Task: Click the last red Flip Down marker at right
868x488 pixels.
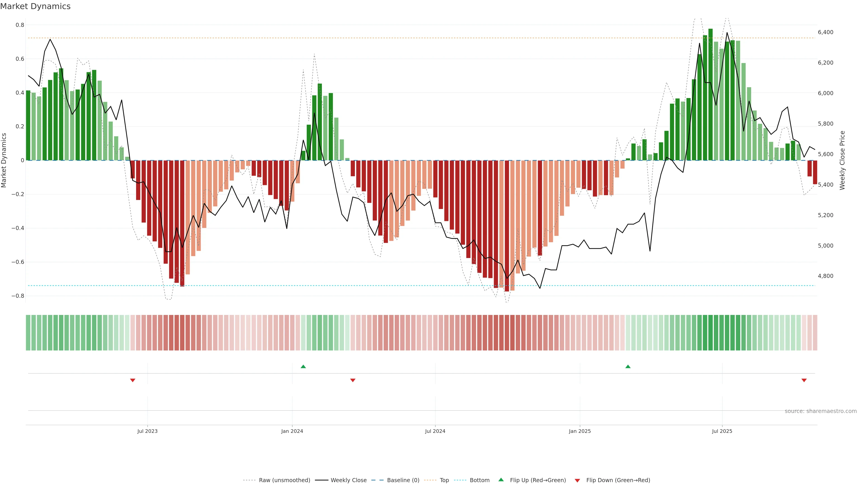Action: (x=804, y=380)
